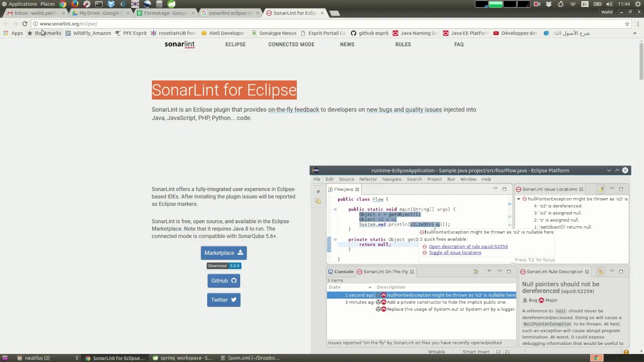Open the Bookmarks folder in bookmarks bar
This screenshot has height=362, width=644.
[44, 33]
